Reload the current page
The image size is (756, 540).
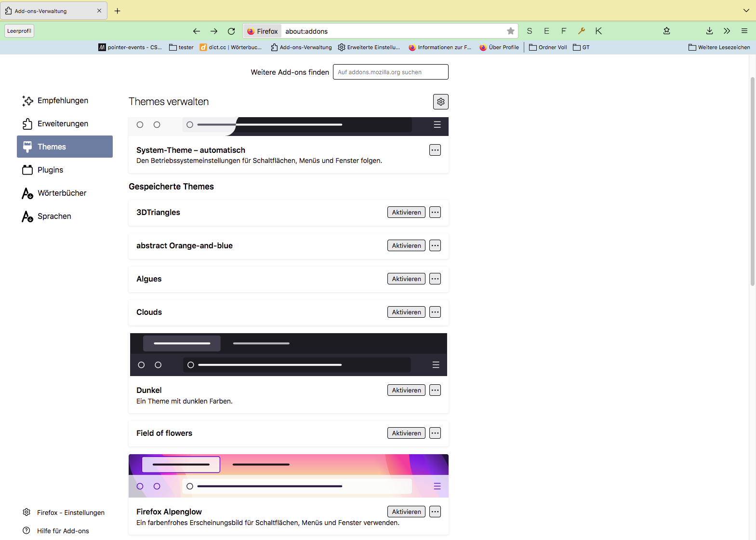pyautogui.click(x=231, y=31)
